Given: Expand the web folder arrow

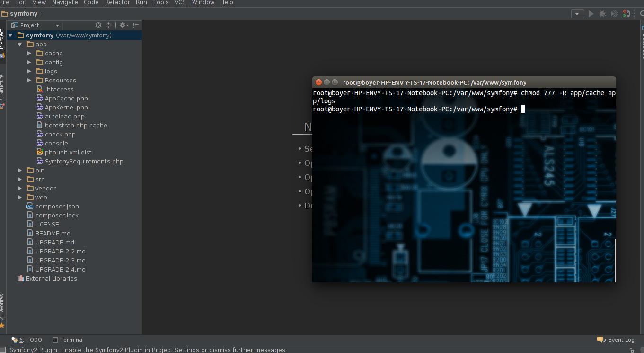Looking at the screenshot, I should (x=20, y=197).
